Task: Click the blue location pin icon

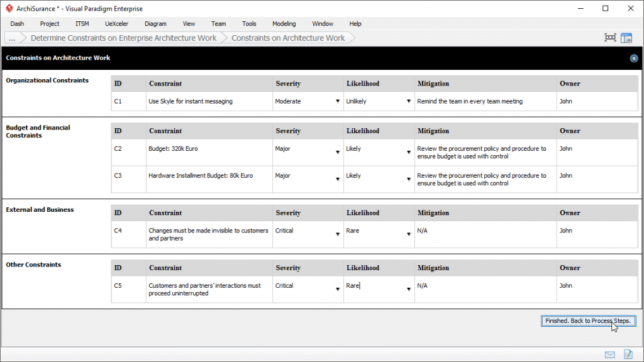Action: click(633, 58)
